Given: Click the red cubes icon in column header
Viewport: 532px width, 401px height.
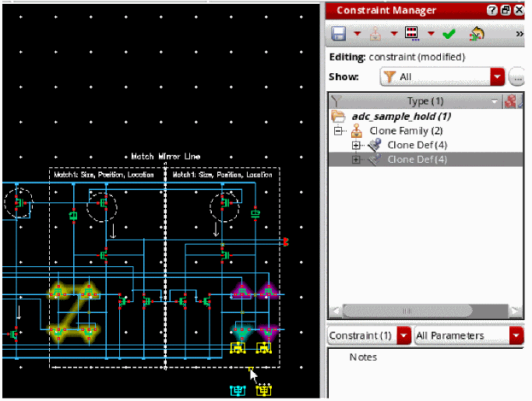Looking at the screenshot, I should pos(512,101).
